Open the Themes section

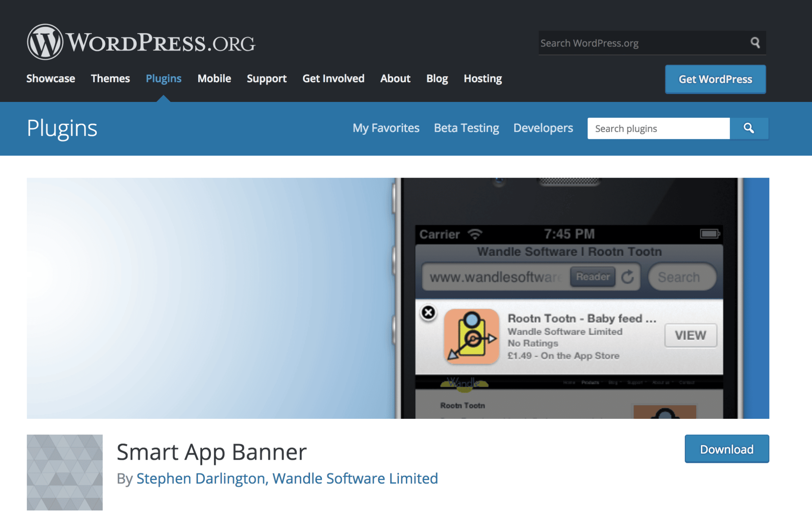[x=110, y=79]
